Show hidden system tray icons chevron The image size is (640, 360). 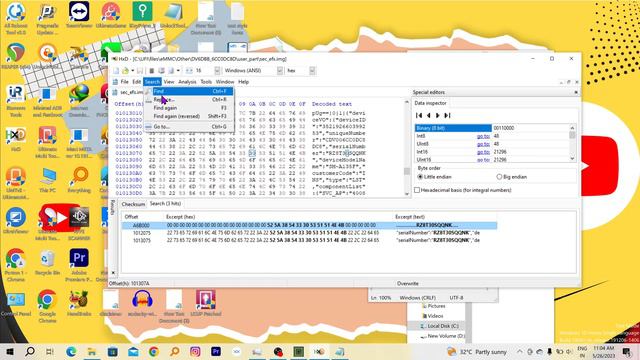pos(519,351)
